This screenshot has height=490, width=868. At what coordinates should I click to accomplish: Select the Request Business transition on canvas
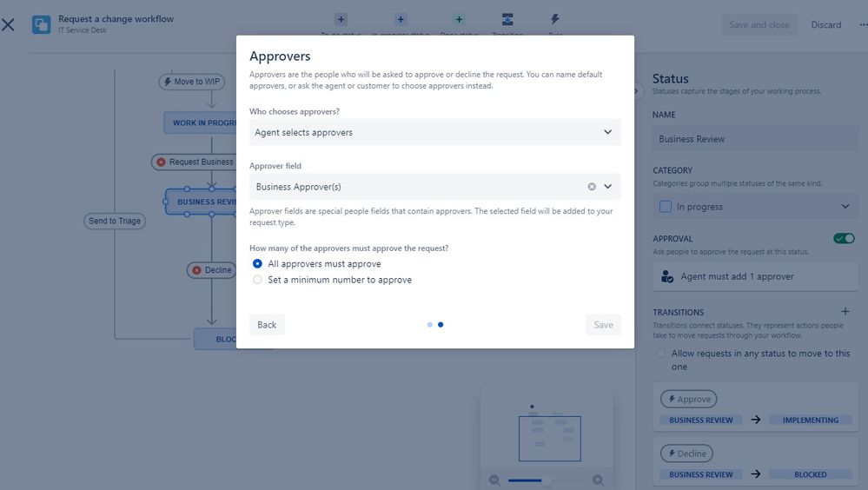point(195,162)
